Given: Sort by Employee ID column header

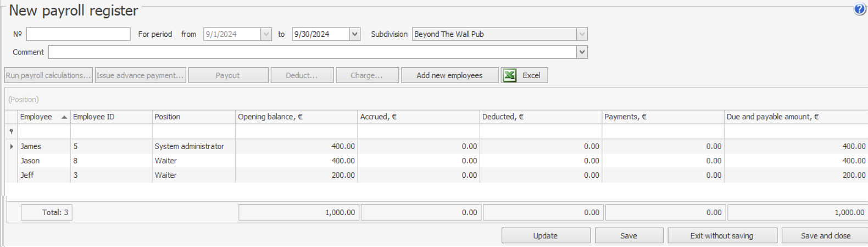Looking at the screenshot, I should click(110, 117).
